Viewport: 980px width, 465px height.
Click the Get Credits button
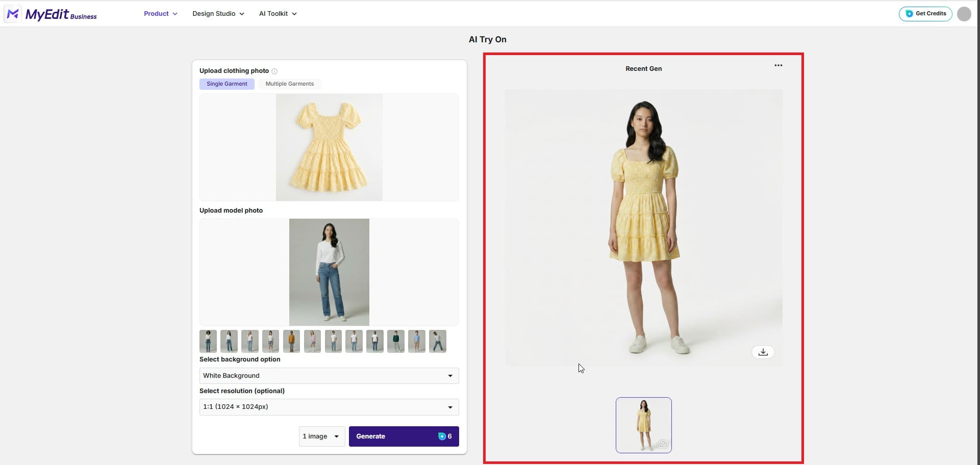(925, 14)
